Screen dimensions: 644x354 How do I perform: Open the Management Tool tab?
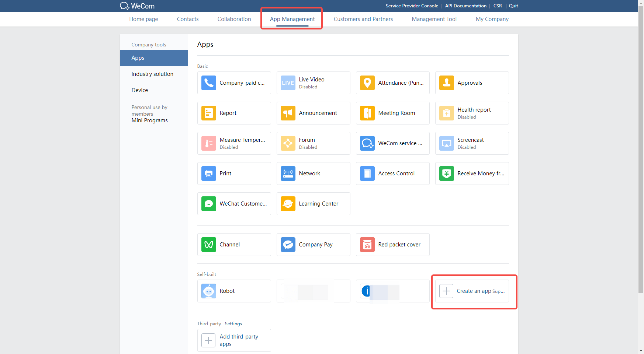434,19
